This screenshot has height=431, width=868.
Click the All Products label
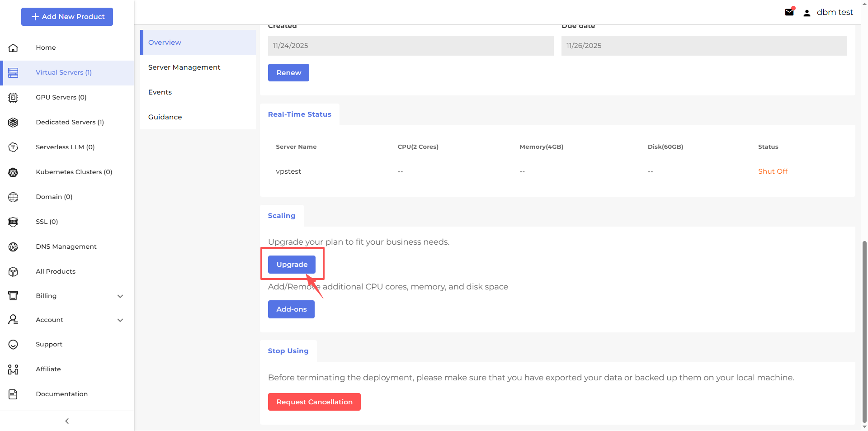point(56,271)
